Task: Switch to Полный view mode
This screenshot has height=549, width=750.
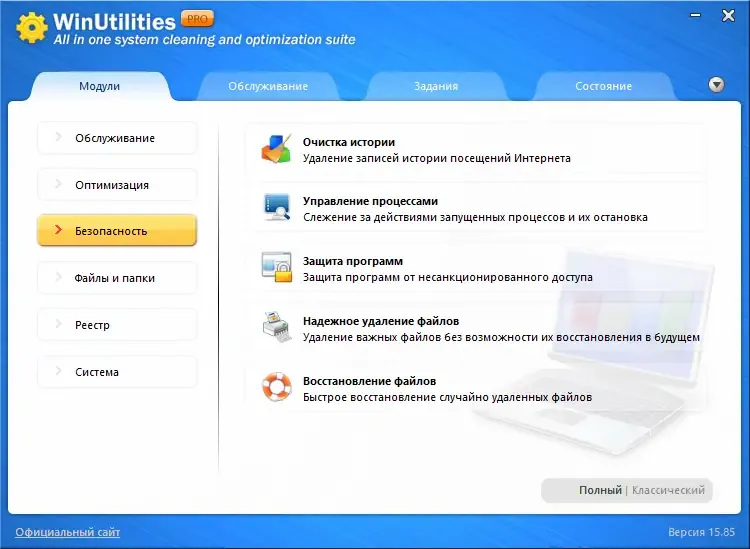Action: pos(600,490)
